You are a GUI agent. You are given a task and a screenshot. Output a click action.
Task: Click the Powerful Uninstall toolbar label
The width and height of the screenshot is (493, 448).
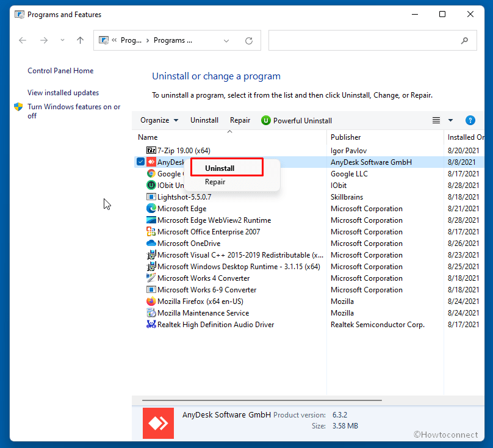[x=303, y=120]
